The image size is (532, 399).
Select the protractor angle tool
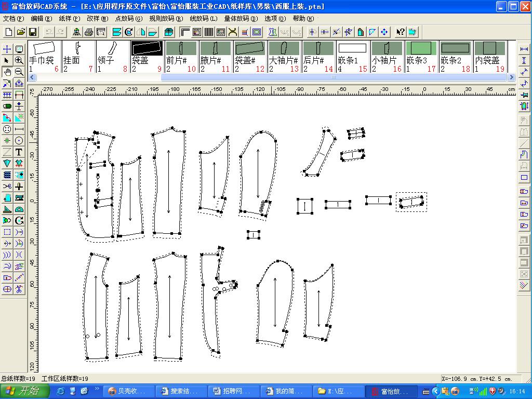click(19, 209)
